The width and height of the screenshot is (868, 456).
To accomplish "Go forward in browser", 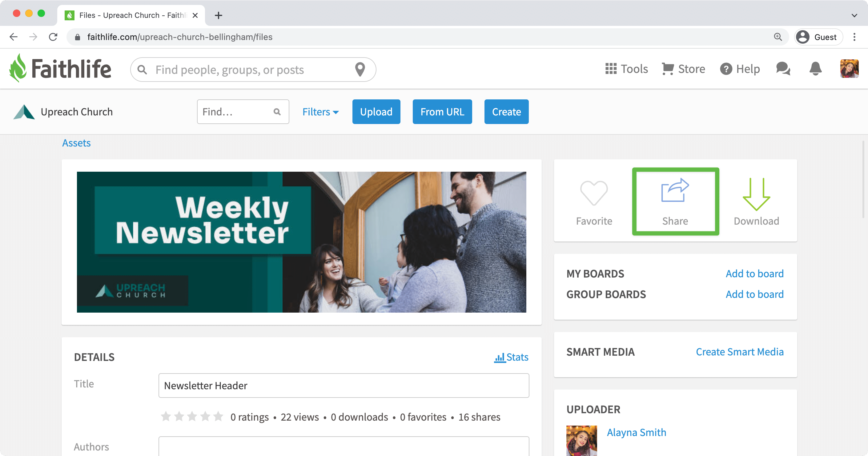I will coord(33,37).
